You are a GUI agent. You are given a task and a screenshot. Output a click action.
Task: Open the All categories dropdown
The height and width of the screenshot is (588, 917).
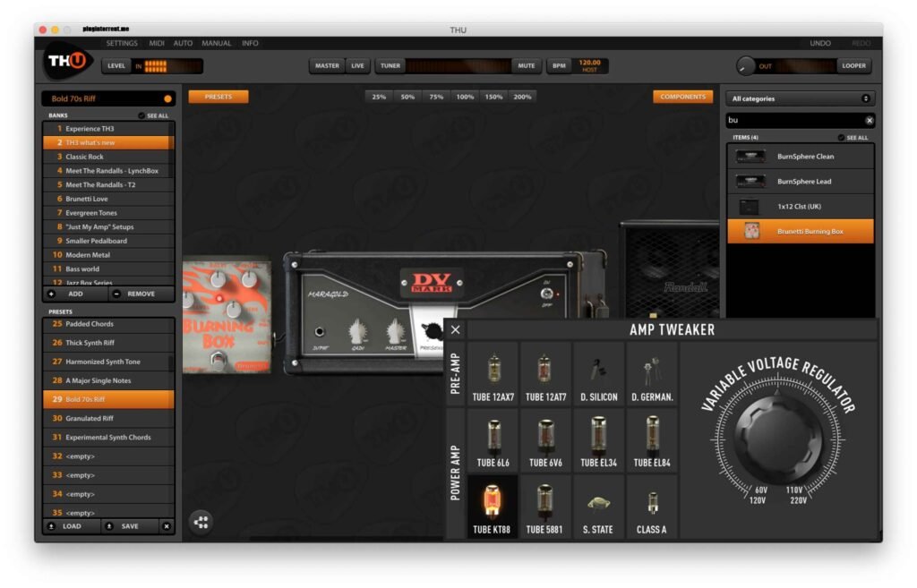tap(800, 98)
